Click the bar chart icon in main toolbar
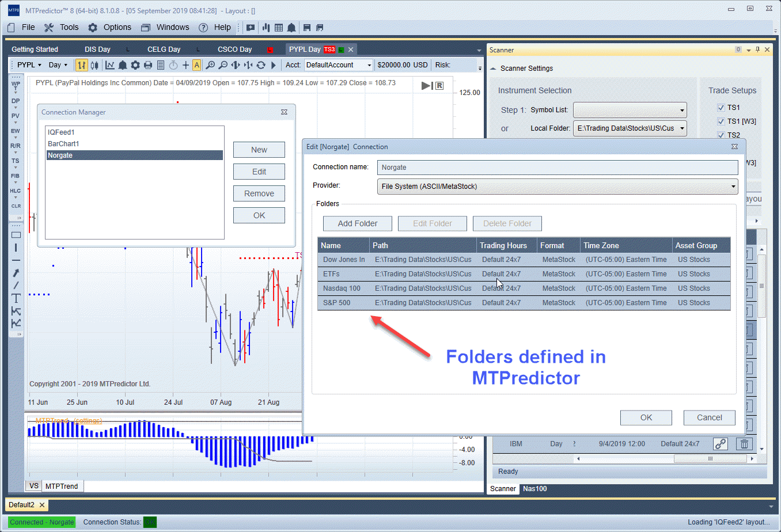The width and height of the screenshot is (781, 532). click(266, 28)
